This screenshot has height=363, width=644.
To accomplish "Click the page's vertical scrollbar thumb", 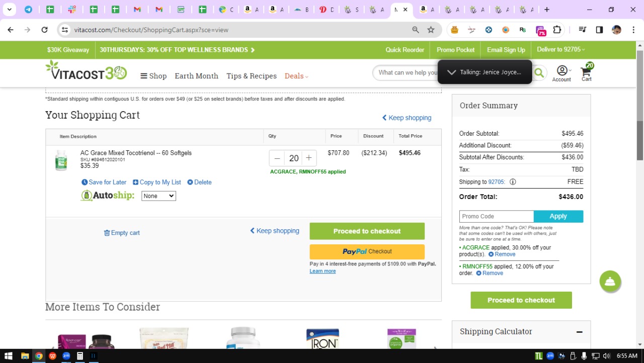I will point(640,106).
